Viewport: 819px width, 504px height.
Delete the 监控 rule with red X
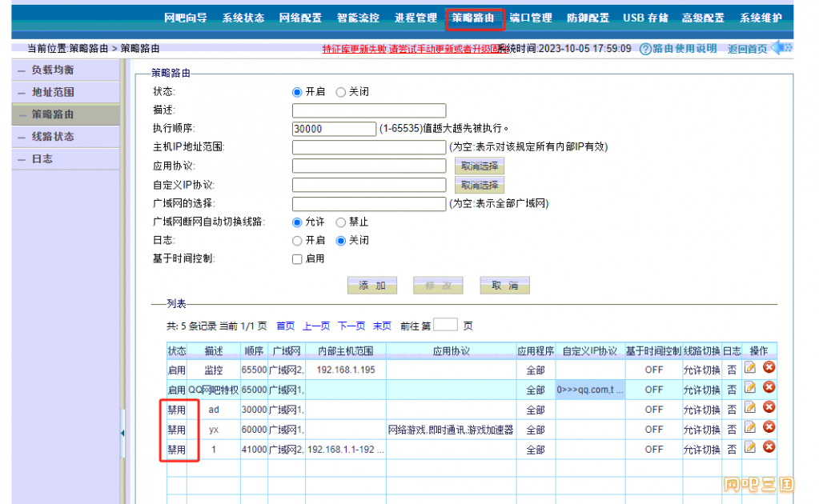(769, 368)
